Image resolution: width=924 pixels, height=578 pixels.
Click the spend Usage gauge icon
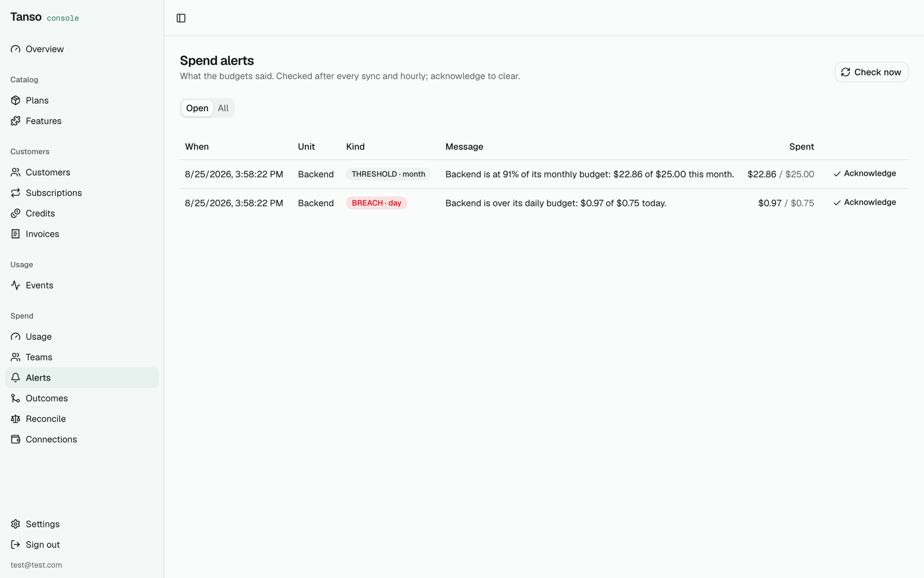(16, 336)
